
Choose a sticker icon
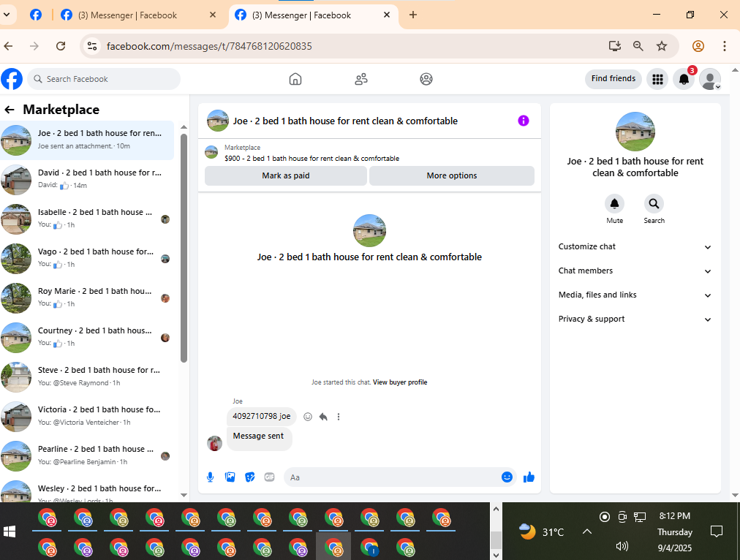coord(250,477)
